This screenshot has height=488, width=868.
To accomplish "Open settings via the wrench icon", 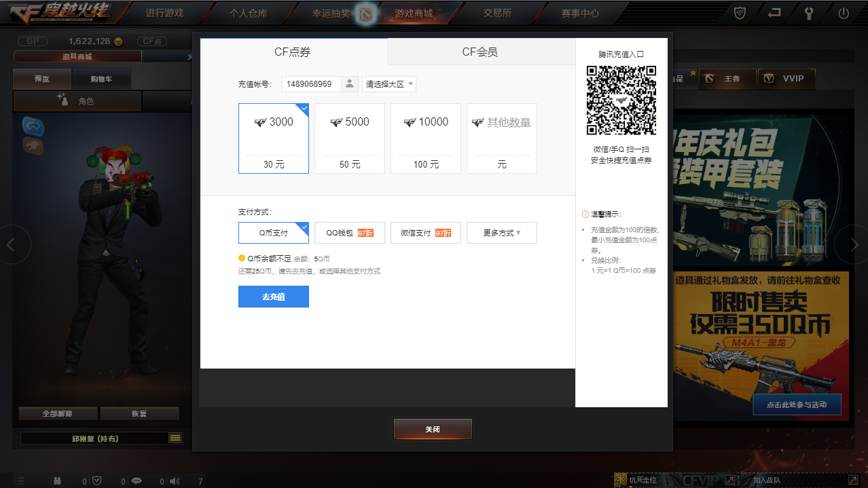I will tap(809, 12).
